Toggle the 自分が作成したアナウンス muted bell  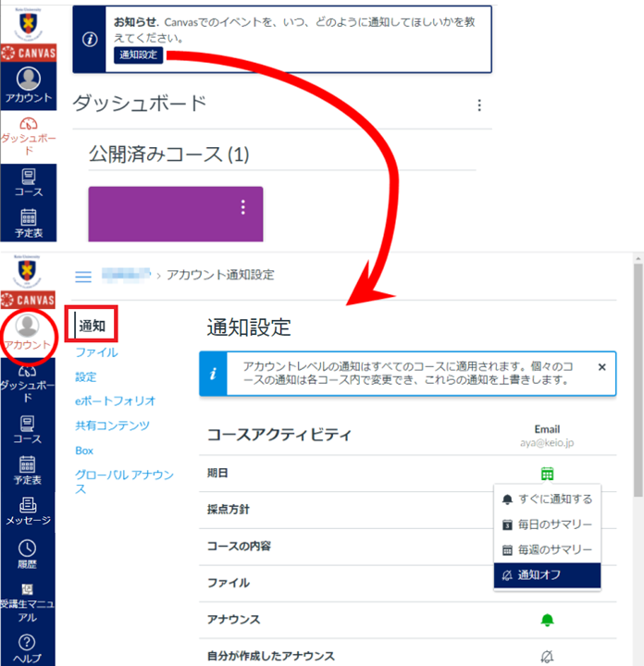[547, 657]
